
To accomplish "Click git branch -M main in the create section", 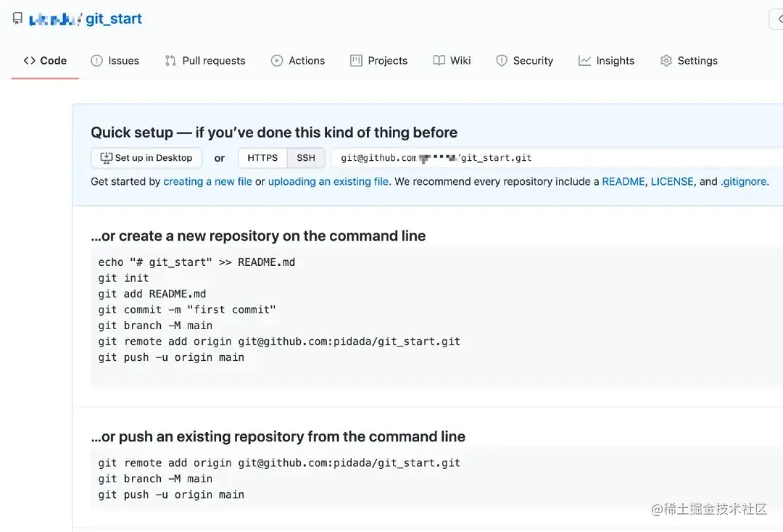I will click(x=155, y=325).
